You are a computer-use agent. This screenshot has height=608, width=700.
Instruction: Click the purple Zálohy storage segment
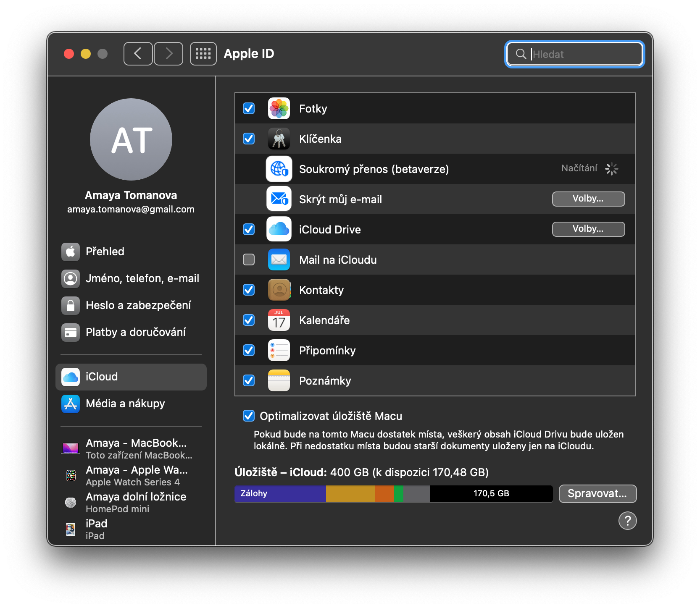coord(280,494)
